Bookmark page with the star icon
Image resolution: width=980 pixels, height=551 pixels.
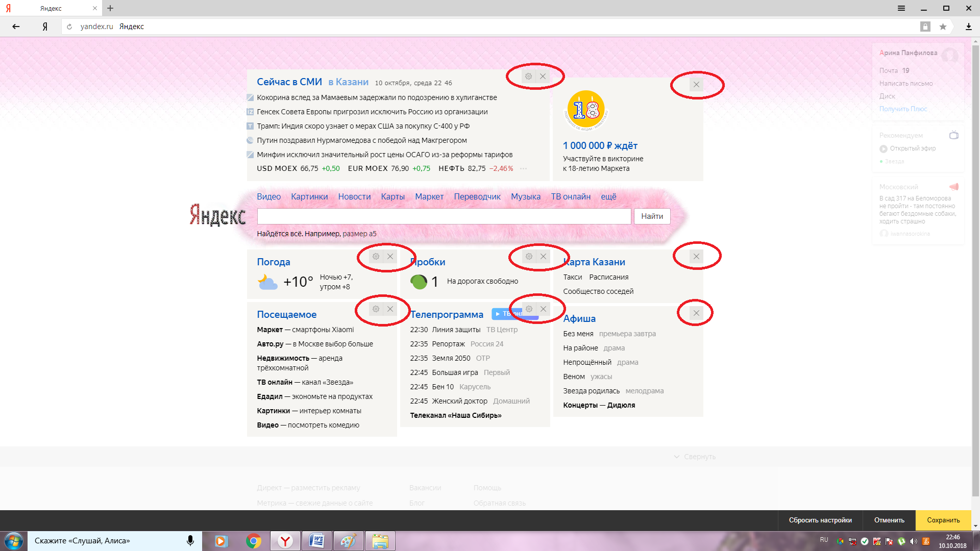tap(943, 27)
